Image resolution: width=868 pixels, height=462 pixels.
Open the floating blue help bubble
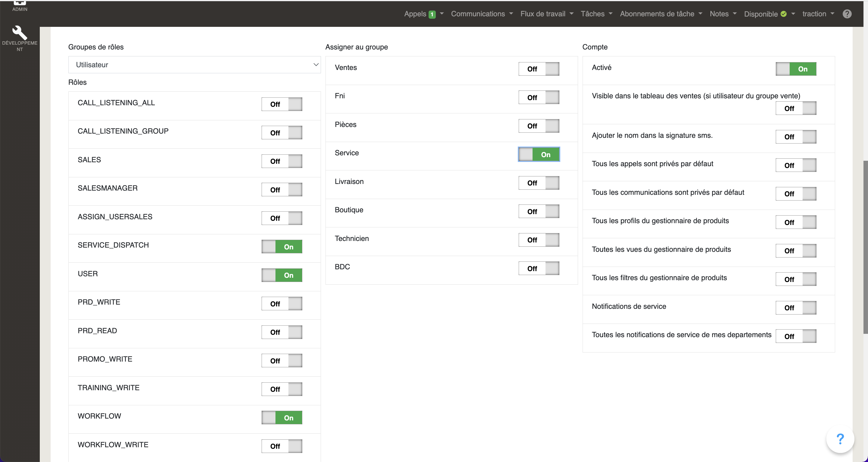840,439
